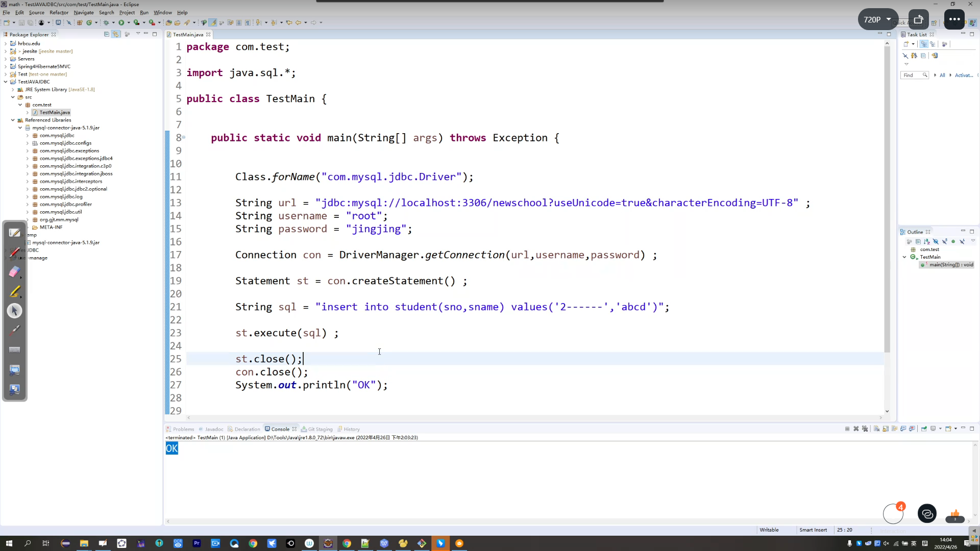Image resolution: width=980 pixels, height=551 pixels.
Task: Switch to the Git Staging tab
Action: pos(317,429)
